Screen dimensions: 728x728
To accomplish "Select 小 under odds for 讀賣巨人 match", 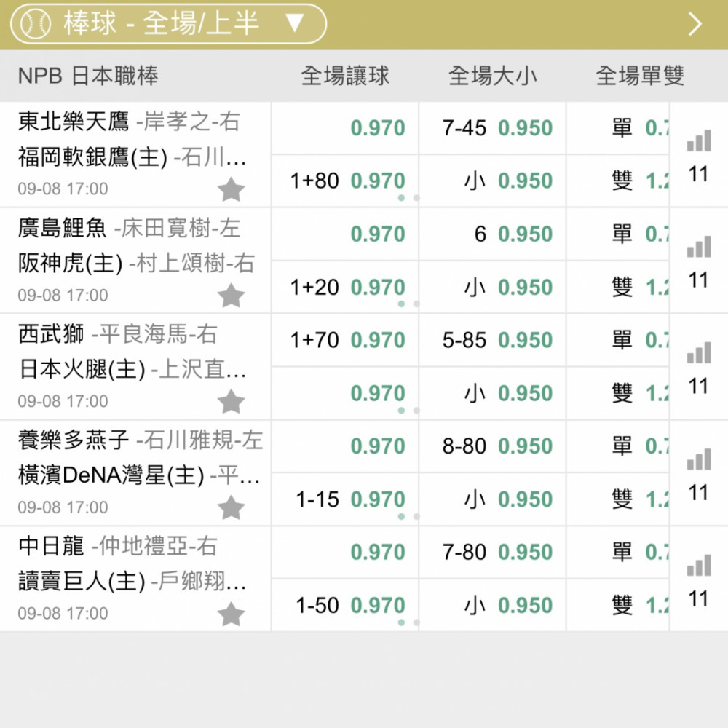I will click(x=492, y=605).
